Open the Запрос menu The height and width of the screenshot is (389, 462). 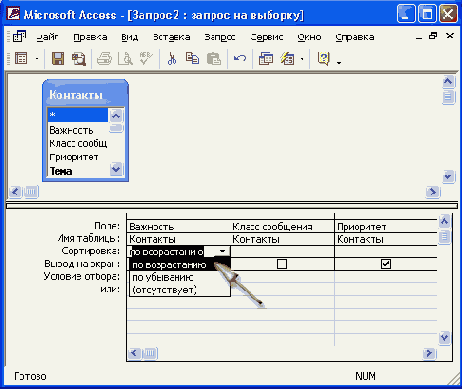tap(220, 37)
